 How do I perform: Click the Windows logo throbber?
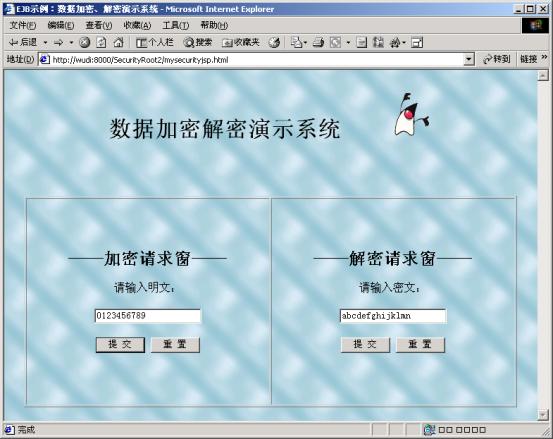[x=535, y=25]
